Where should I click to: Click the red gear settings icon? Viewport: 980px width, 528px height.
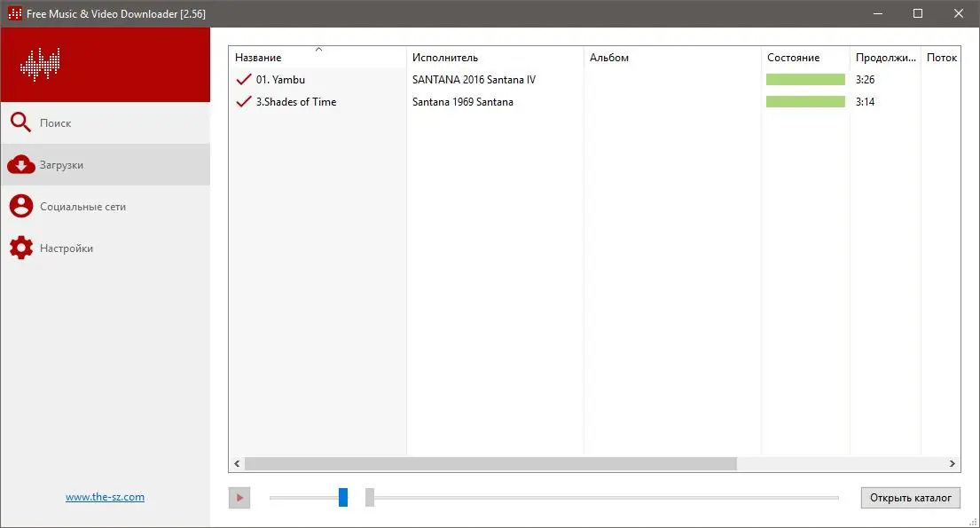pos(20,248)
